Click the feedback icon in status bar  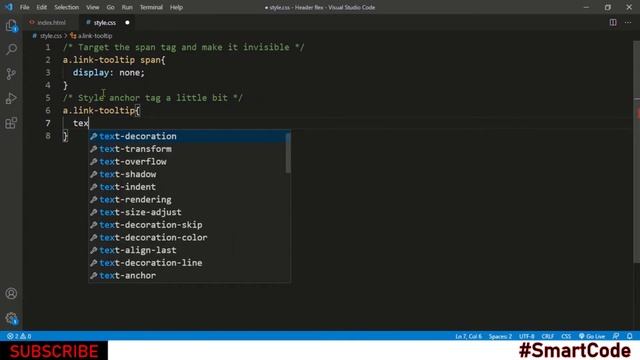point(616,336)
